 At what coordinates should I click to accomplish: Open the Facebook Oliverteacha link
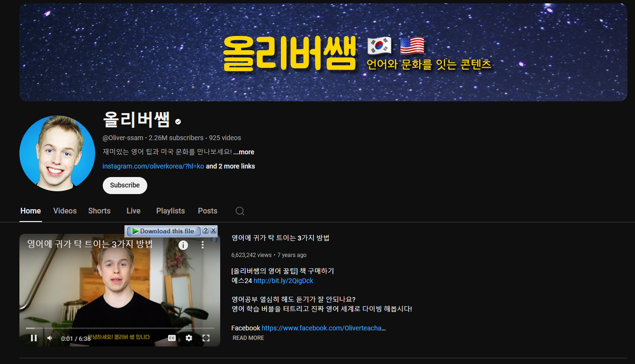324,328
